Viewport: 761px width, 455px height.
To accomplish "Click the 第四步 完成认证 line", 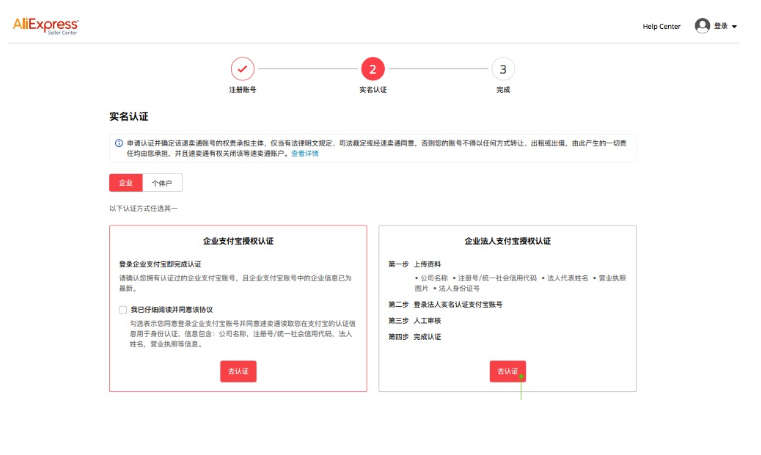I will (414, 337).
